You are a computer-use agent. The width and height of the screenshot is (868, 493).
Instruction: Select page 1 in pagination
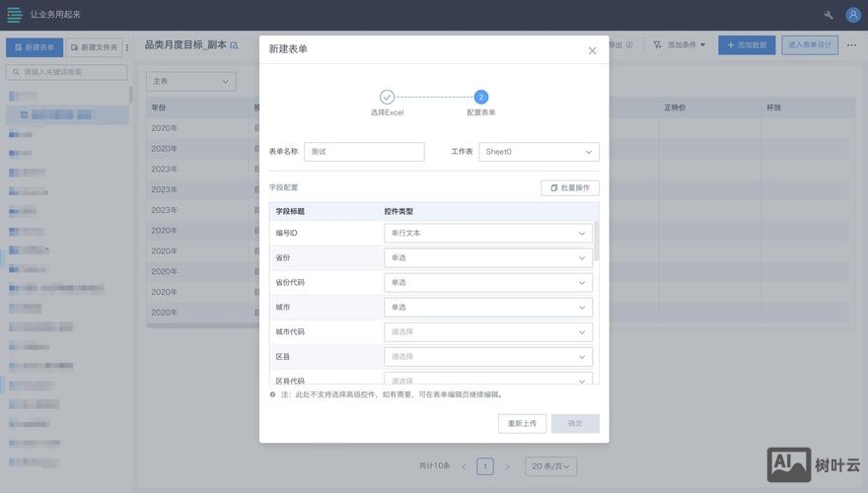coord(485,466)
